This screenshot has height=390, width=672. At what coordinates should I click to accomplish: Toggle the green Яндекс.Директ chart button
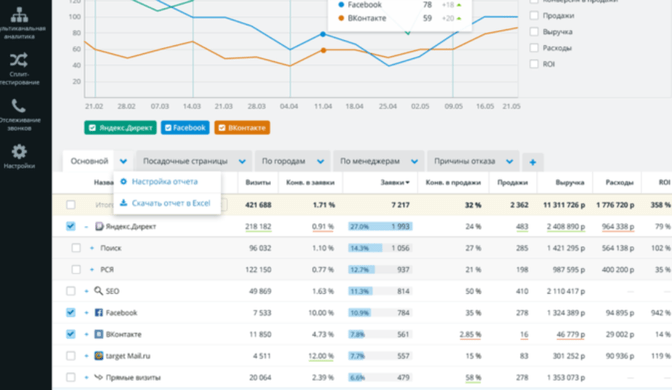(120, 127)
